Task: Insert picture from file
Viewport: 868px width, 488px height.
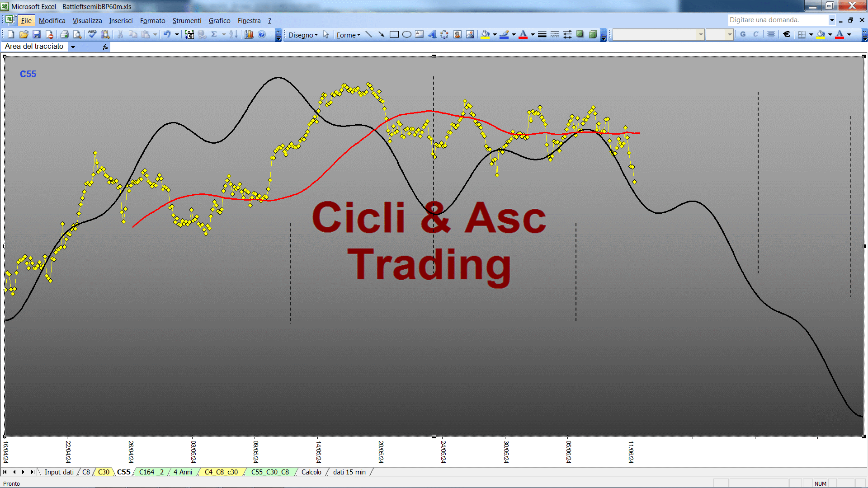Action: [x=470, y=34]
